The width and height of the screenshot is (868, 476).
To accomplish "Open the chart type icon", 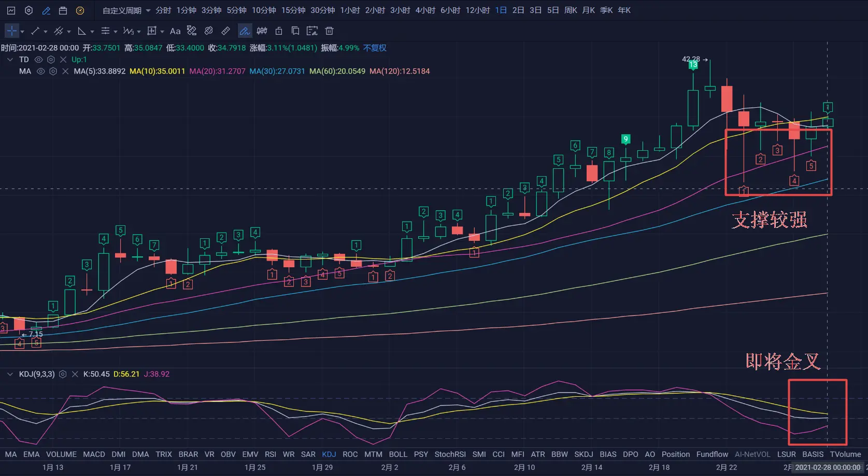I will 11,10.
